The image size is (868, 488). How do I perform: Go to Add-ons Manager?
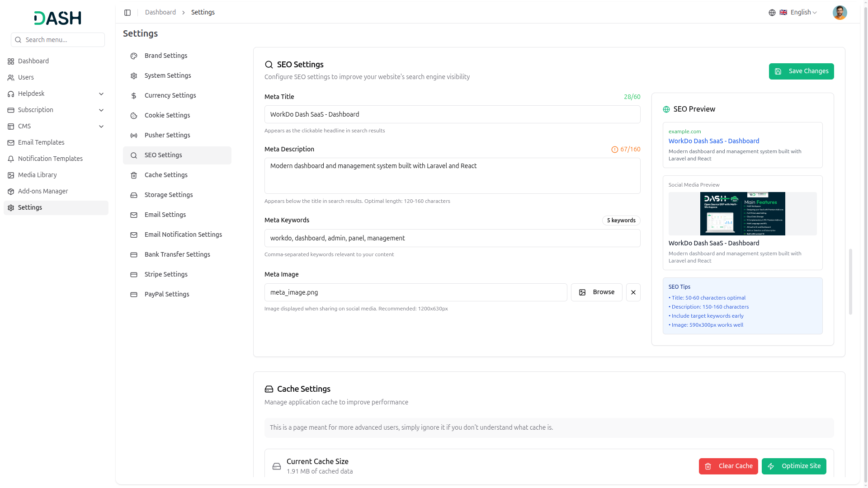click(x=43, y=191)
